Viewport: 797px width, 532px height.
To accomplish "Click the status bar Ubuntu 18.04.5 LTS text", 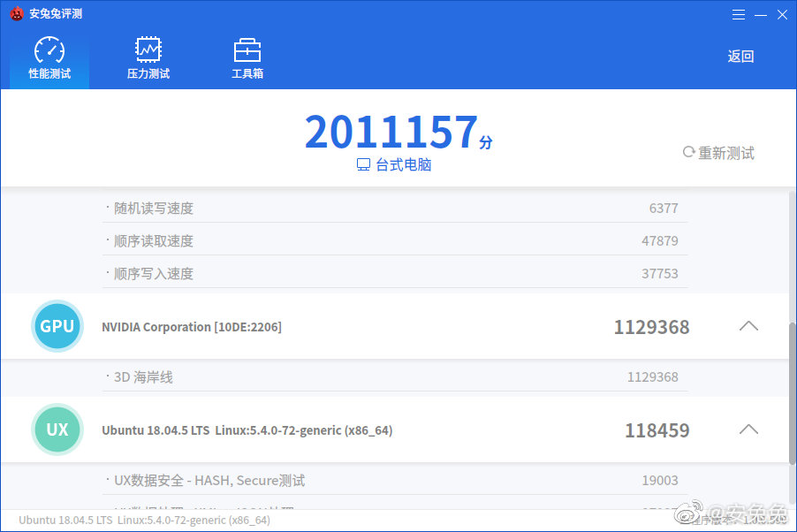I will coord(144,521).
